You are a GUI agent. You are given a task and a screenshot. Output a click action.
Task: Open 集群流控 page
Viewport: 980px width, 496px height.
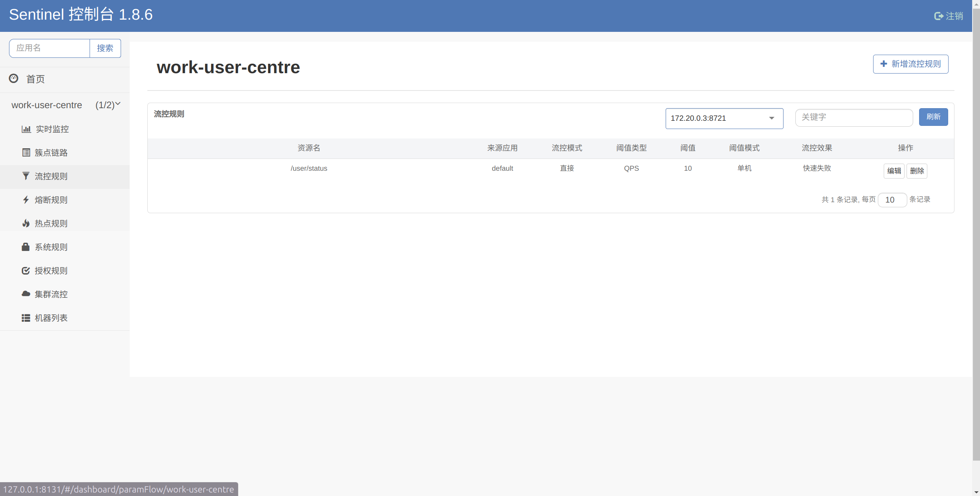(51, 294)
